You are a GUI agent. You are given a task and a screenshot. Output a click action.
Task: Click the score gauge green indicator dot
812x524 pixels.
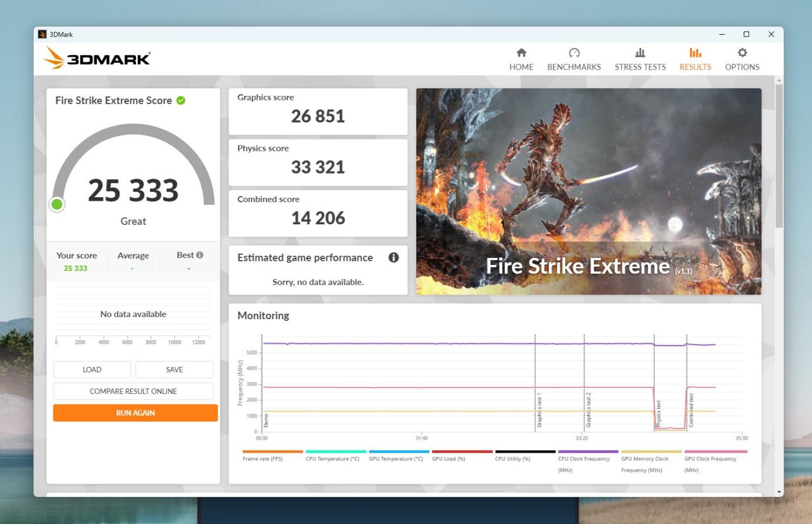[x=57, y=204]
